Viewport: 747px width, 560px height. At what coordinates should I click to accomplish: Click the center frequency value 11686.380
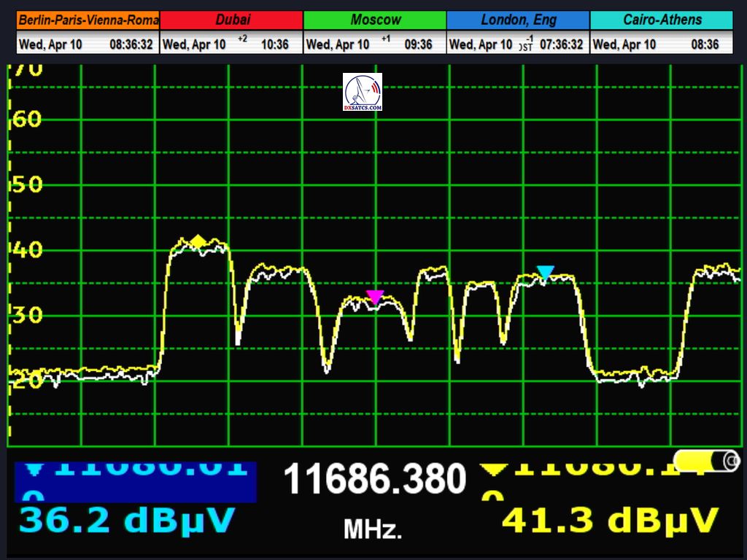coord(374,480)
